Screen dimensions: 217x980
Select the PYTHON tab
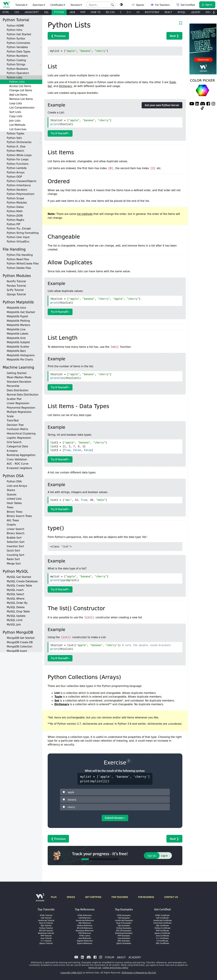point(59,12)
